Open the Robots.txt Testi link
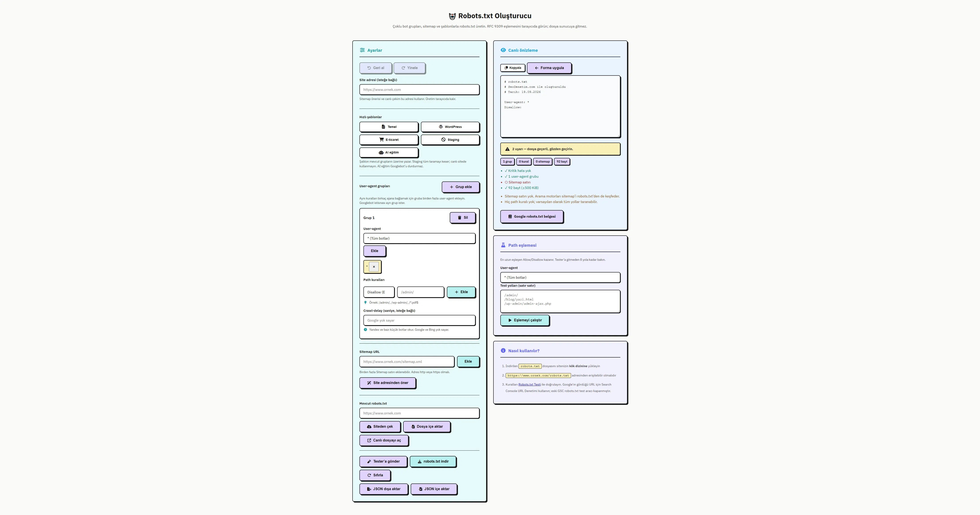This screenshot has width=980, height=515. click(x=529, y=384)
